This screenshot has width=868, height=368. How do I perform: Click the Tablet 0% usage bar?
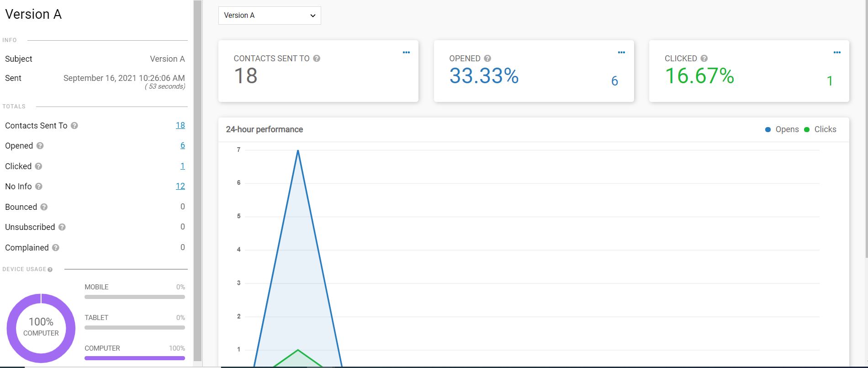pyautogui.click(x=135, y=328)
